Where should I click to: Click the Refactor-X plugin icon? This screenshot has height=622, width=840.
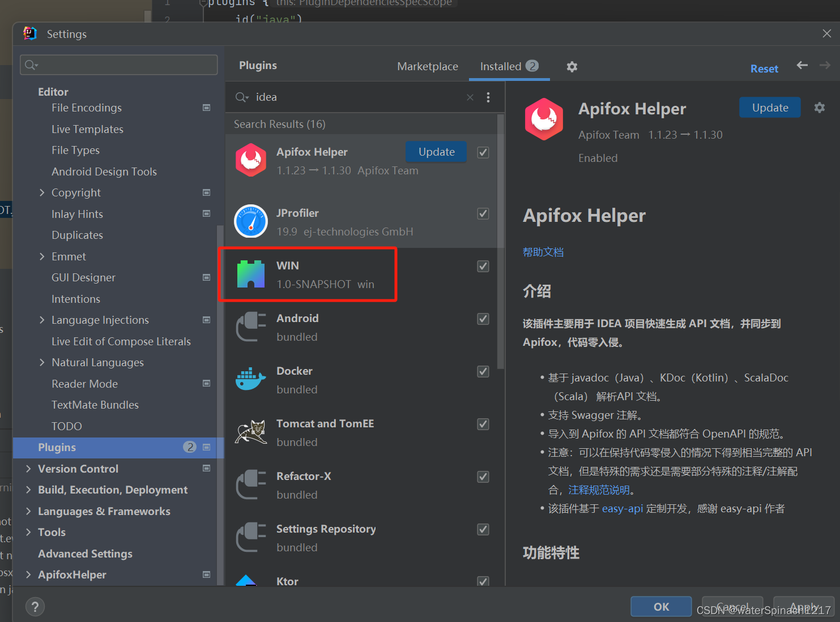[251, 484]
